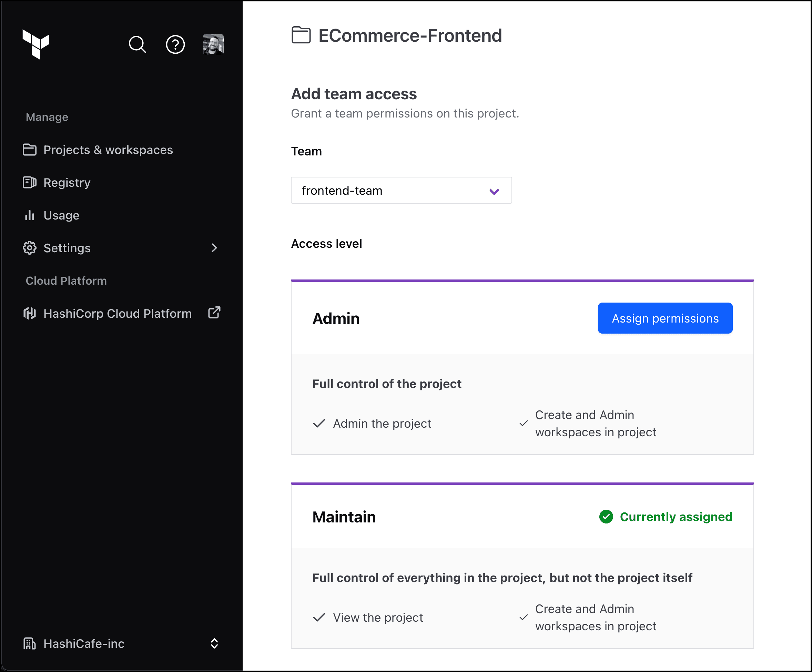Screen dimensions: 812x672
Task: Click Assign permissions for Admin
Action: click(x=665, y=318)
